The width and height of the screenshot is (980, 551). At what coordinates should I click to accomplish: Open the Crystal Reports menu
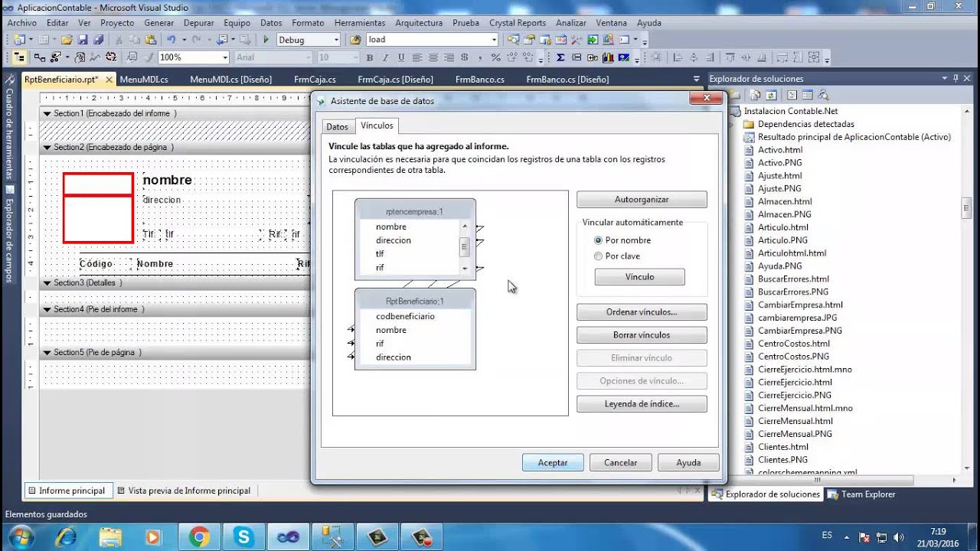click(x=518, y=23)
